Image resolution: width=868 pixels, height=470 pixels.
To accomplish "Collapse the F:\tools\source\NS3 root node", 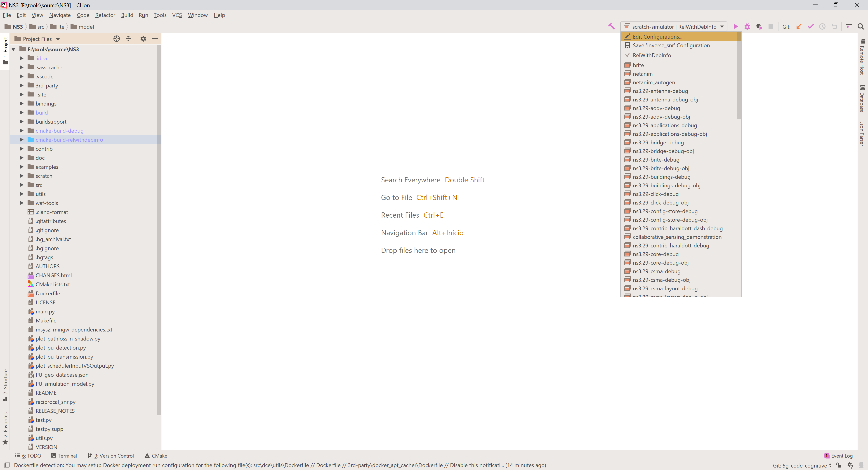I will (14, 49).
